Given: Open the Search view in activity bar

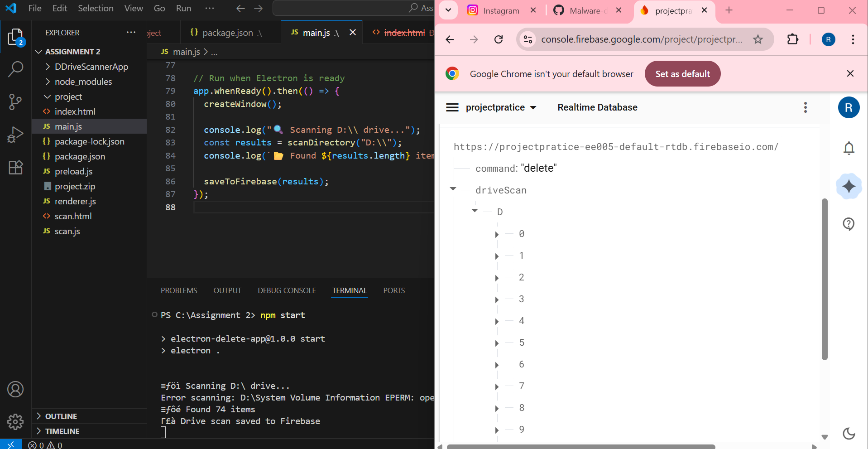Looking at the screenshot, I should 15,69.
